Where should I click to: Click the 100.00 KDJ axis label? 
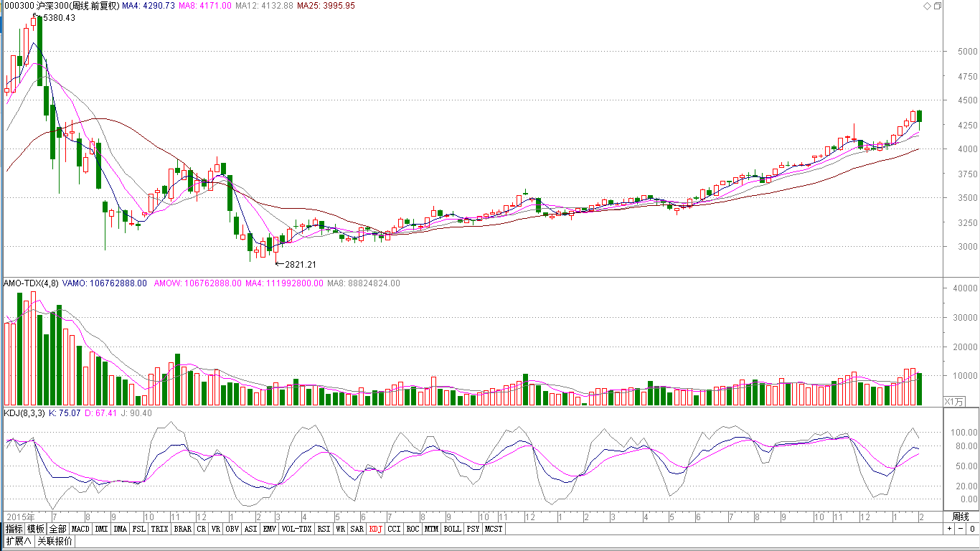coord(964,433)
